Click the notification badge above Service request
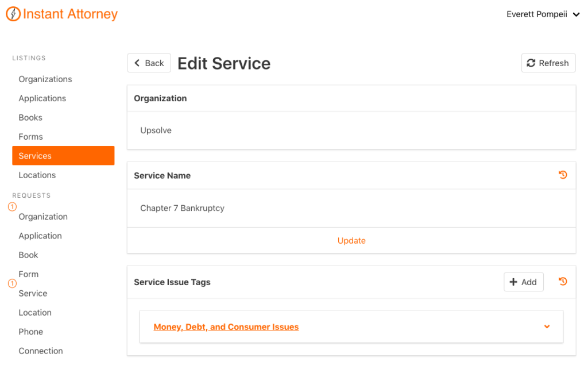Image resolution: width=588 pixels, height=365 pixels. pyautogui.click(x=13, y=283)
